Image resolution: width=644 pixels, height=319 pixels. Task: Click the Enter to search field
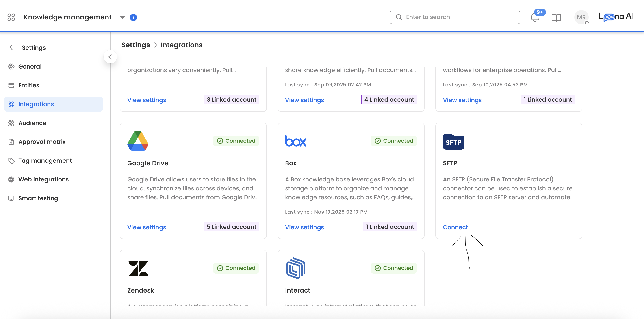coord(455,17)
